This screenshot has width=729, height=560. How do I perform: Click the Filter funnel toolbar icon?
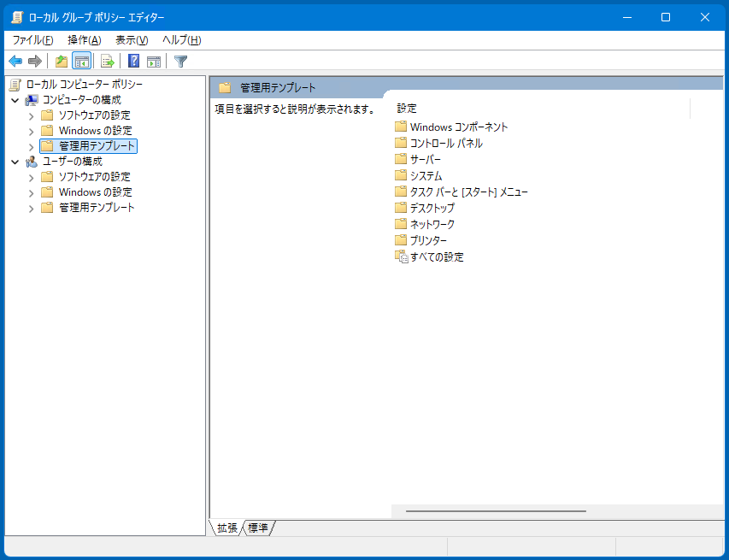[x=180, y=61]
